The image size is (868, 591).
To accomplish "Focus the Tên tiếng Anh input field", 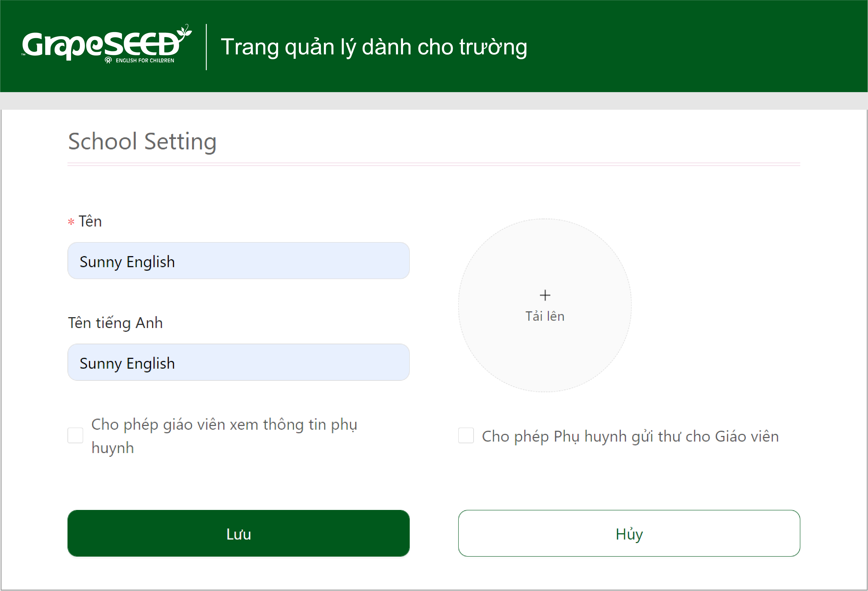I will (238, 362).
